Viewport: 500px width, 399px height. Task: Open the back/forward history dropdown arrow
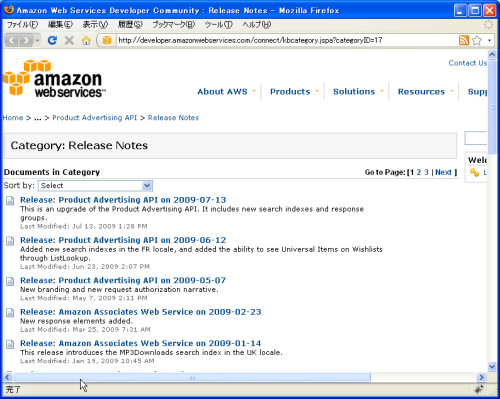click(x=37, y=40)
